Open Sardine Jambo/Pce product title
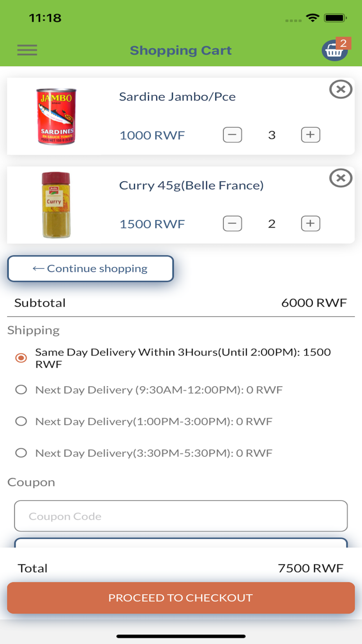The image size is (362, 644). coord(177,97)
